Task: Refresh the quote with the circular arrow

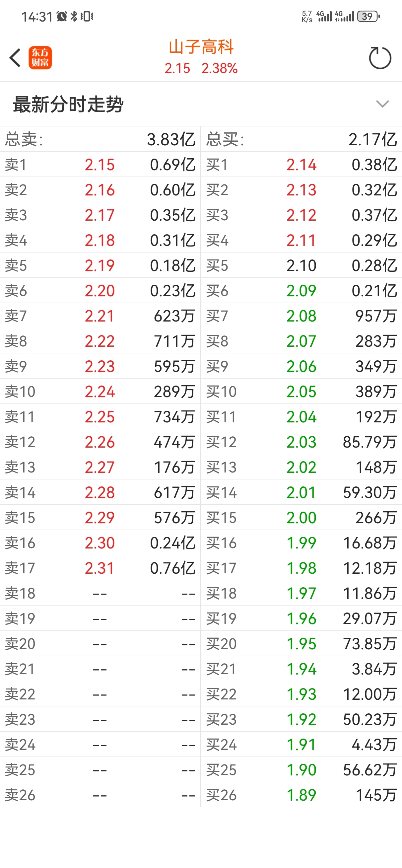Action: click(x=380, y=58)
